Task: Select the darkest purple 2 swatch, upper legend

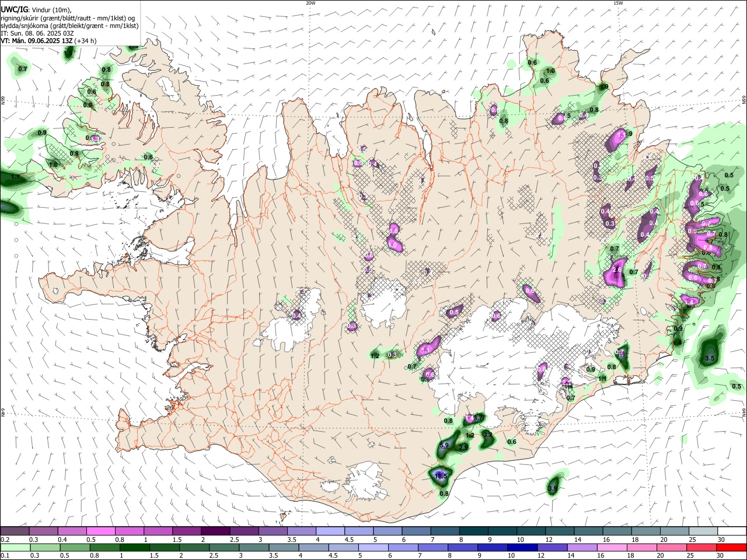Action: pyautogui.click(x=215, y=531)
